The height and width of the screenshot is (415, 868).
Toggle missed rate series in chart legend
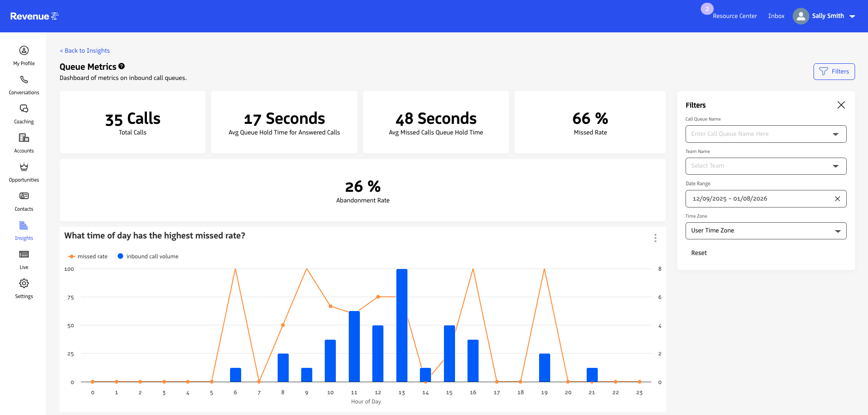pyautogui.click(x=88, y=256)
